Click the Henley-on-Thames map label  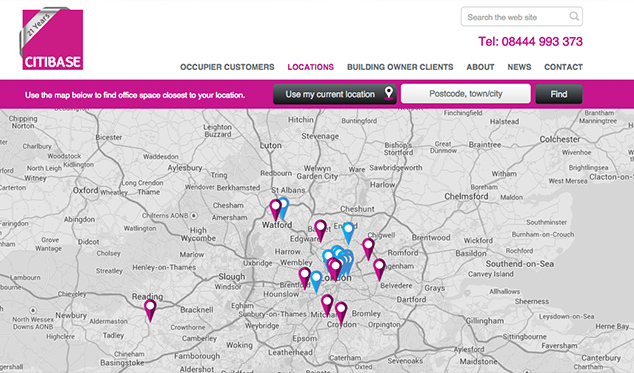(x=164, y=267)
